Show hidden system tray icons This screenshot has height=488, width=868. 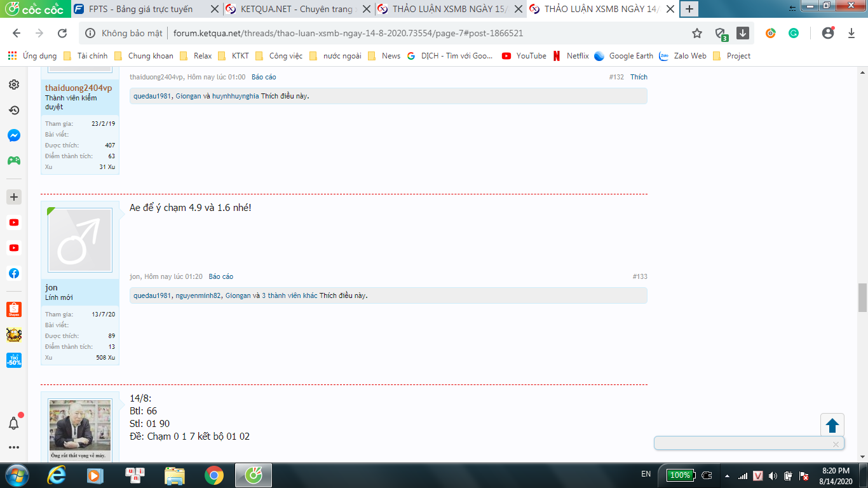pos(725,475)
